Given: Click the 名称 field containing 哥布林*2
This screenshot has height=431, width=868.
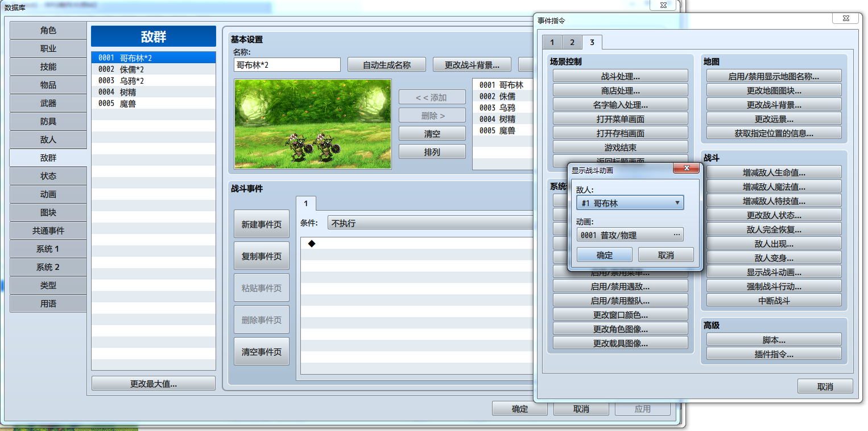Looking at the screenshot, I should [287, 65].
